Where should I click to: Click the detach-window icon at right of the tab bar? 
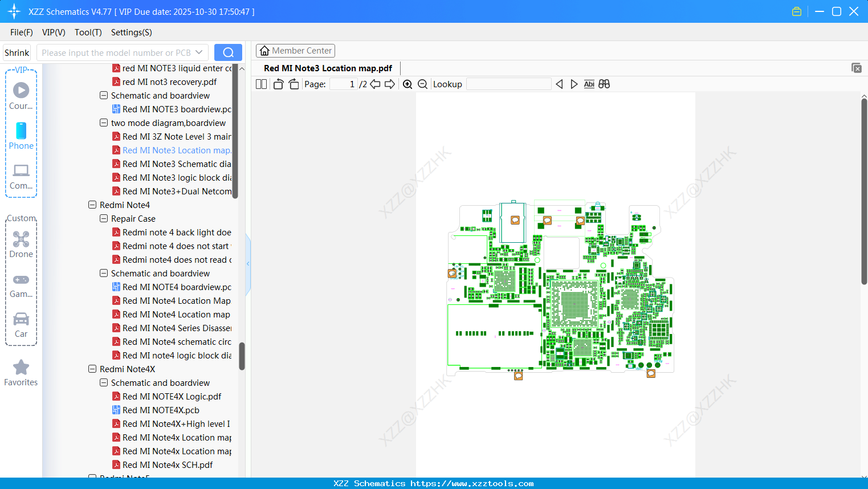pyautogui.click(x=857, y=68)
